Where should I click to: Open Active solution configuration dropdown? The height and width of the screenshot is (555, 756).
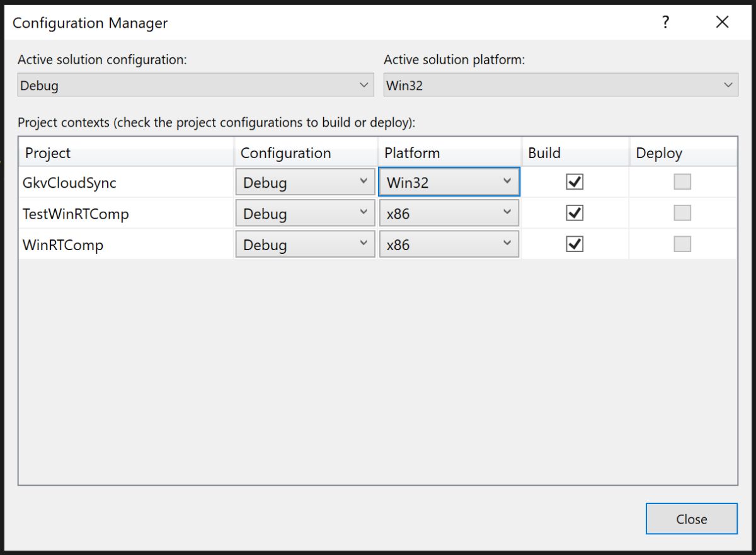[x=195, y=85]
